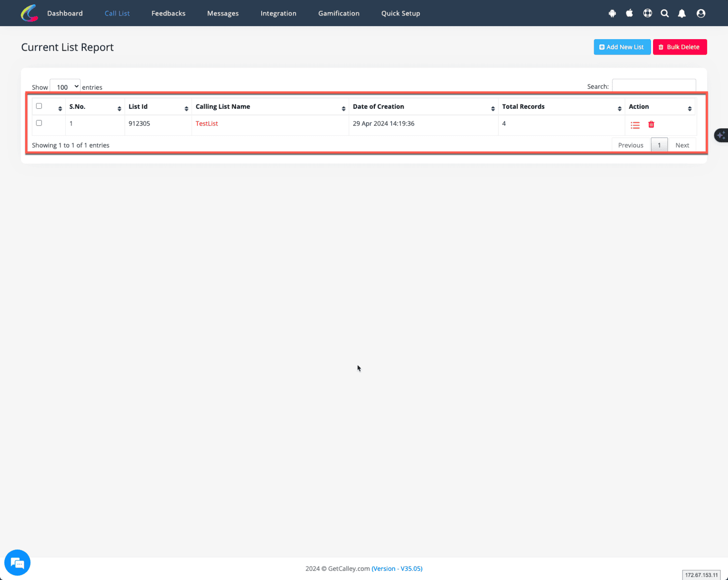
Task: Open the Show entries dropdown
Action: [65, 87]
